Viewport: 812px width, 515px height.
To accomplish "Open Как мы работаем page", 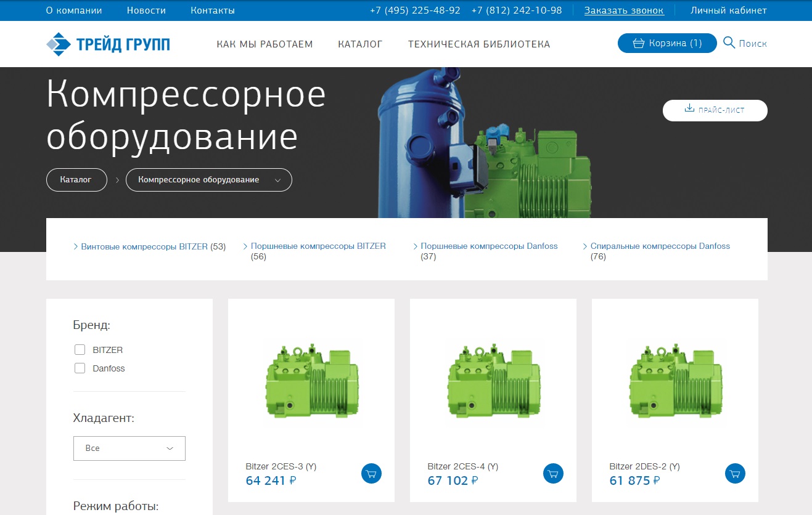I will click(x=265, y=44).
